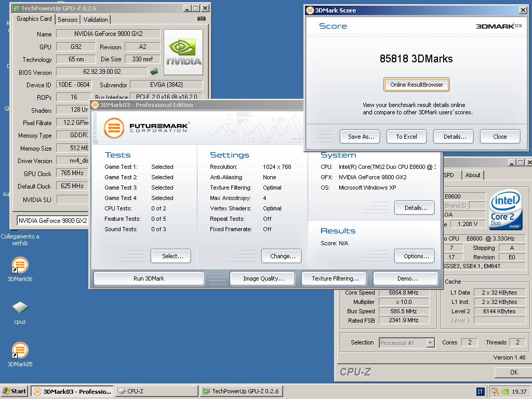Click the Multiplier x 10.0 value
This screenshot has height=399, width=532.
tap(403, 302)
